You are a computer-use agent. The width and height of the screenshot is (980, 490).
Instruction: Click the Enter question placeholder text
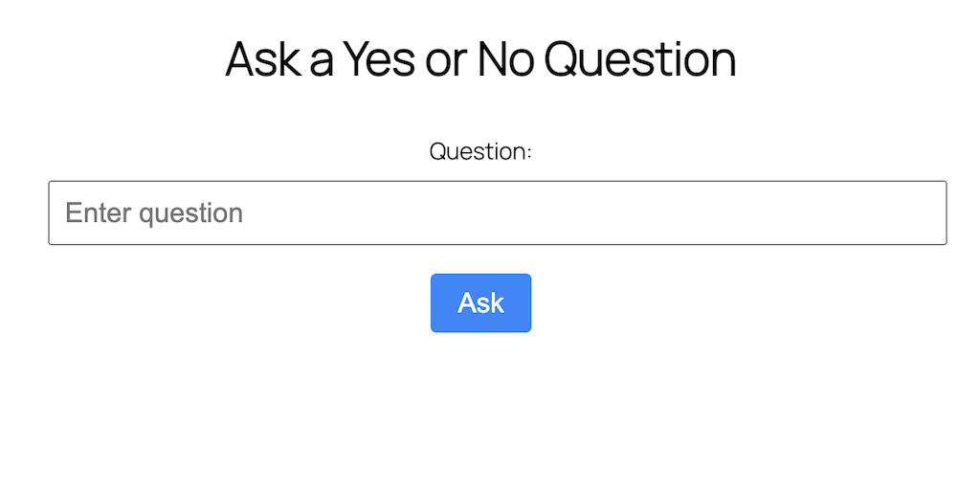(x=154, y=212)
